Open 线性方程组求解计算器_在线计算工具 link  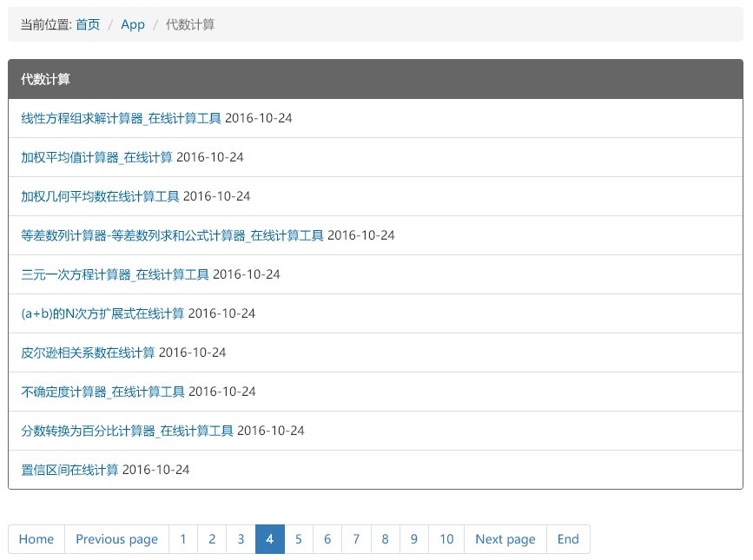[121, 118]
